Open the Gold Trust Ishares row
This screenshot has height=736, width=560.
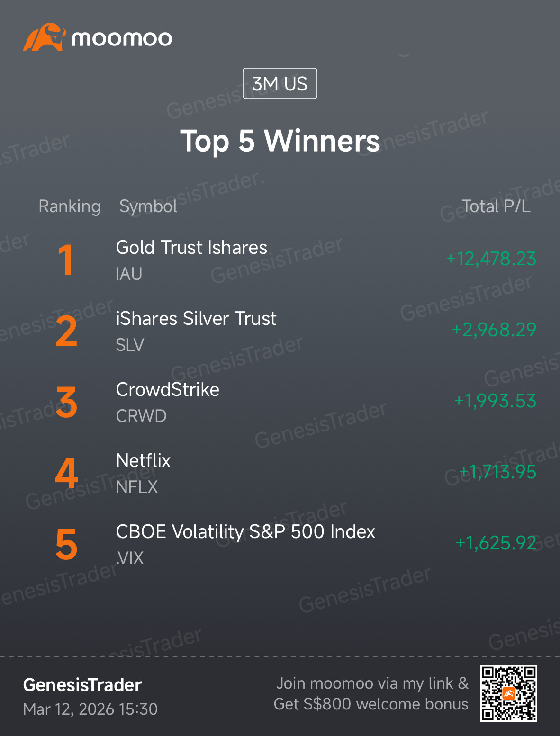pyautogui.click(x=280, y=260)
